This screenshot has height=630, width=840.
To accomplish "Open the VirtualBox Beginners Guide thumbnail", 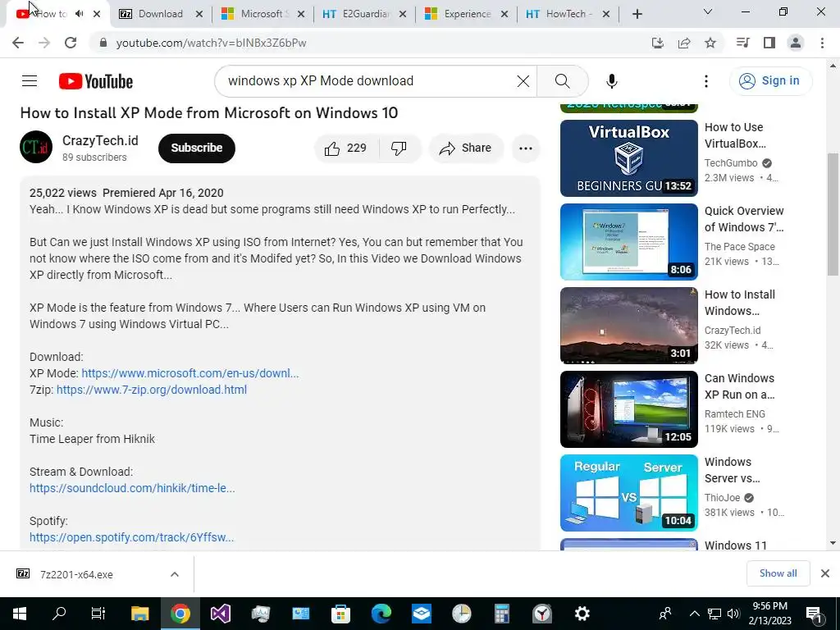I will coord(629,158).
